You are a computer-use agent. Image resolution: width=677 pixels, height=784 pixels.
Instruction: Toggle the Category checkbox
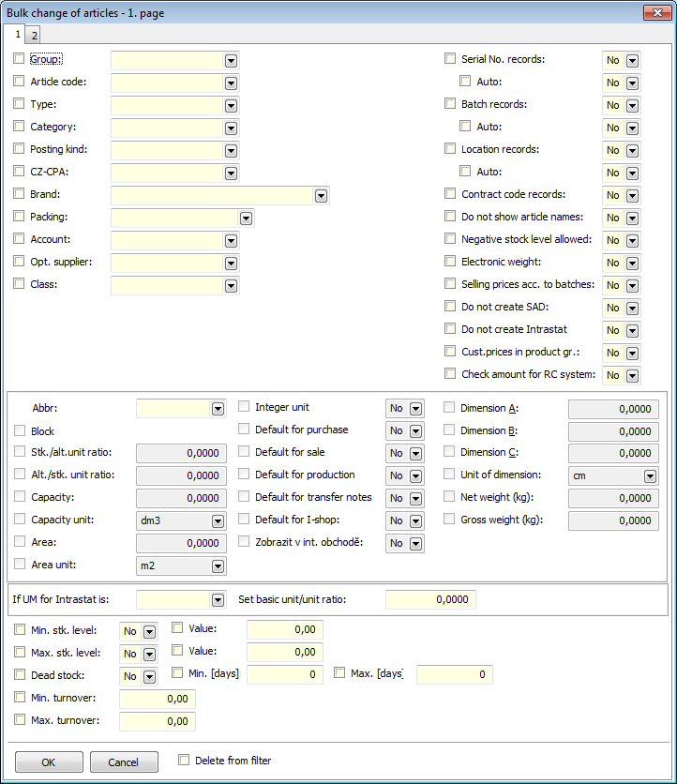[x=19, y=126]
